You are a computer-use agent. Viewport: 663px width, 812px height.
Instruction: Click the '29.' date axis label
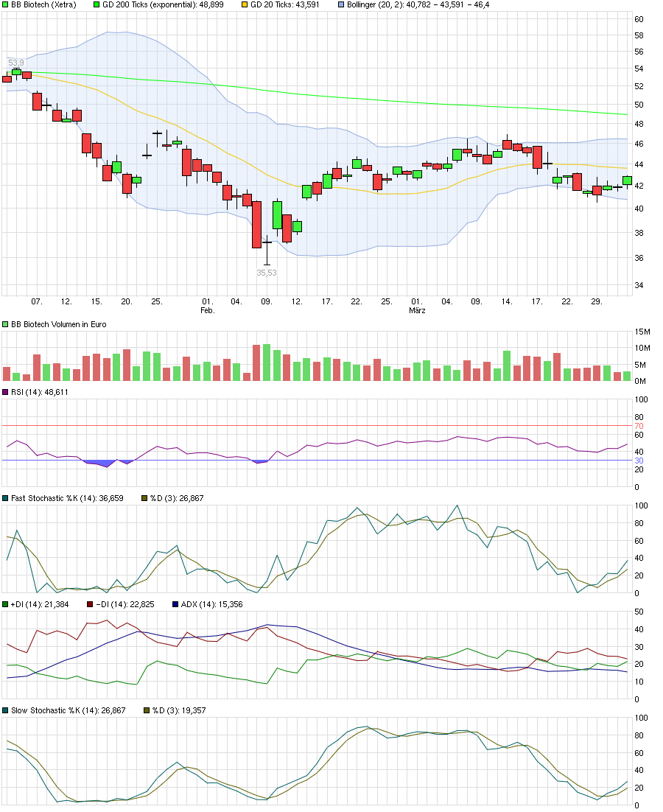pyautogui.click(x=596, y=302)
